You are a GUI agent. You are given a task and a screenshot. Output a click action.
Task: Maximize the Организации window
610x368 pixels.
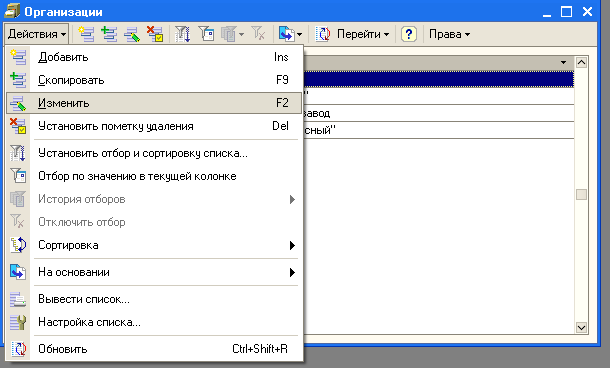566,12
